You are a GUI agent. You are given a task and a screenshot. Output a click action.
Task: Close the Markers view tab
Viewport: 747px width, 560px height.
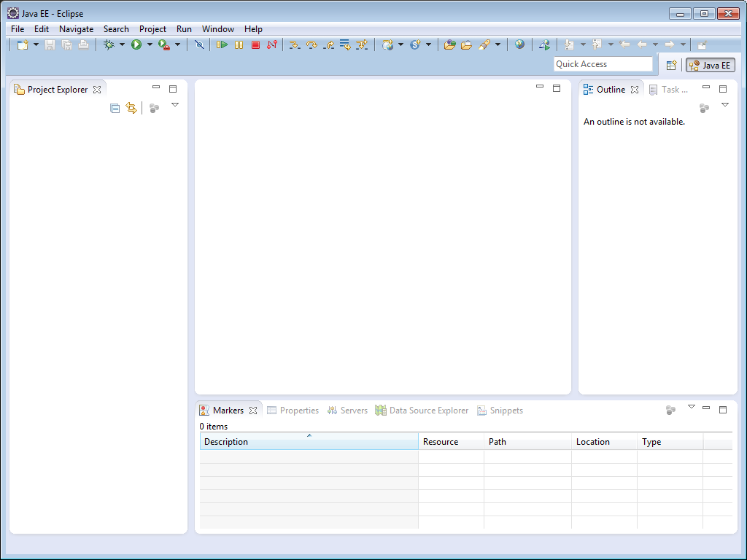pyautogui.click(x=253, y=411)
